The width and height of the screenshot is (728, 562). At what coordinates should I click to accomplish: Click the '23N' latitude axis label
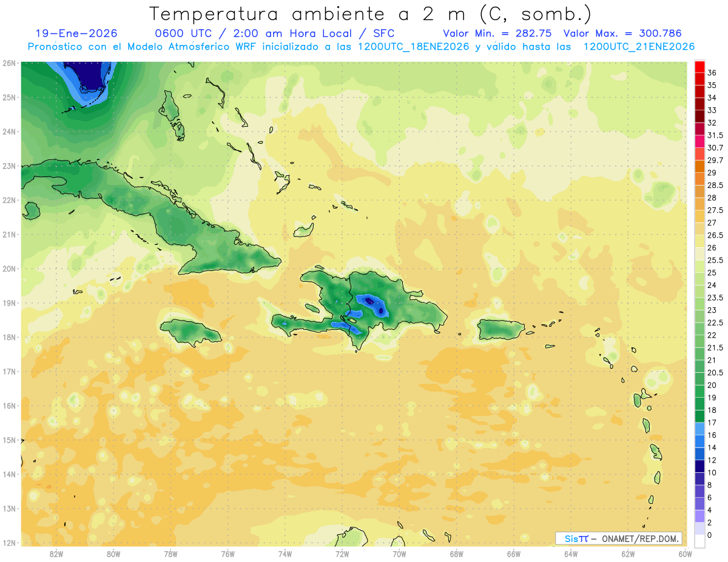click(9, 166)
